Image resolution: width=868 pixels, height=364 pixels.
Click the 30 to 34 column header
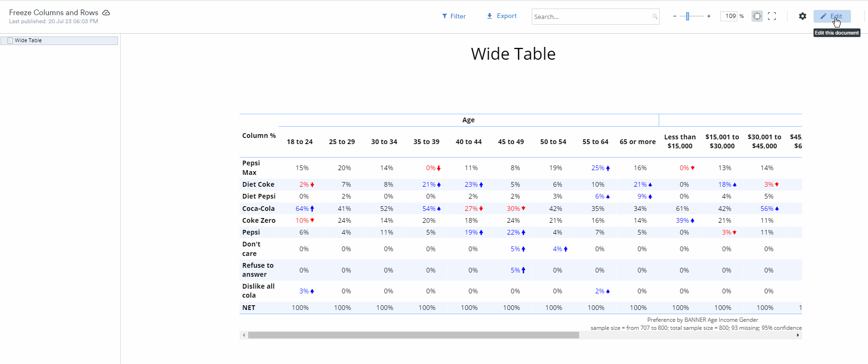384,142
